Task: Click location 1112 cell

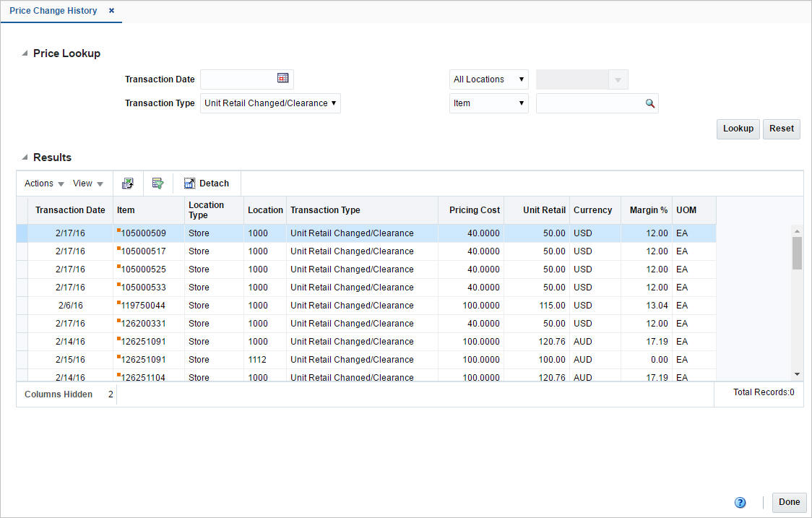Action: coord(265,360)
